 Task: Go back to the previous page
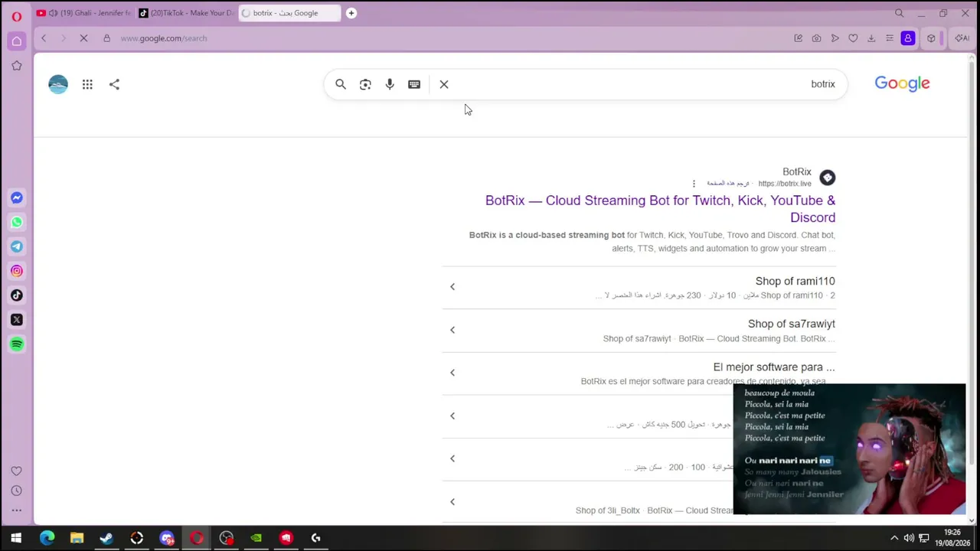[44, 38]
